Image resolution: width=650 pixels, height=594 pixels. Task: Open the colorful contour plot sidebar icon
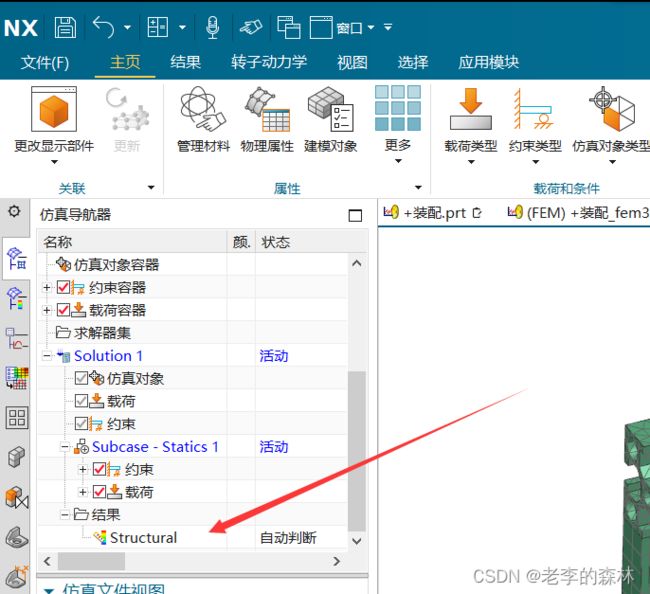tap(17, 378)
